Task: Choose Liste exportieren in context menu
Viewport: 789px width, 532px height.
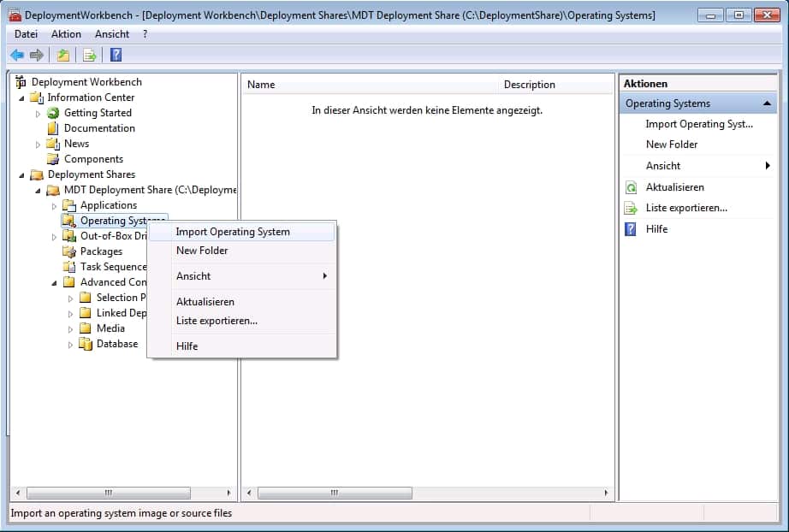Action: point(242,321)
